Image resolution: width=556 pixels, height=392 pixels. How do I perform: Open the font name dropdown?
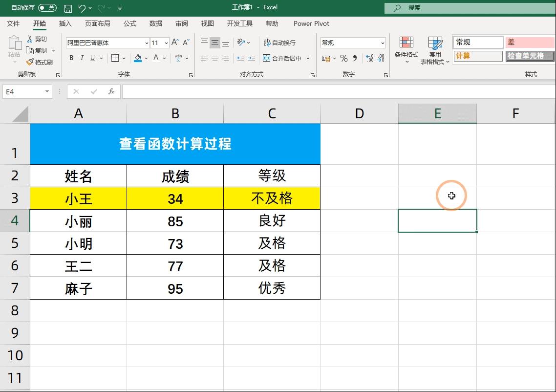(x=147, y=43)
